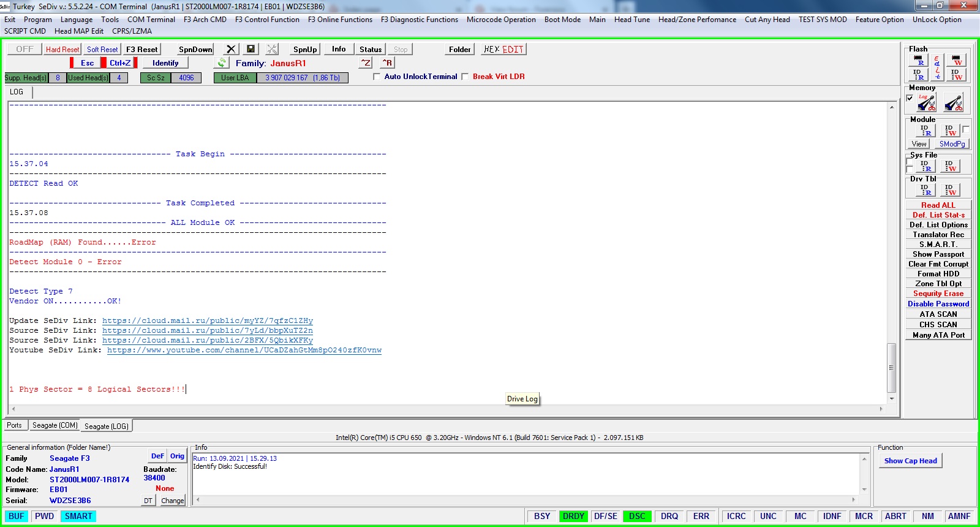The height and width of the screenshot is (527, 980).
Task: Tick the upper Sys File checkbox
Action: point(910,162)
